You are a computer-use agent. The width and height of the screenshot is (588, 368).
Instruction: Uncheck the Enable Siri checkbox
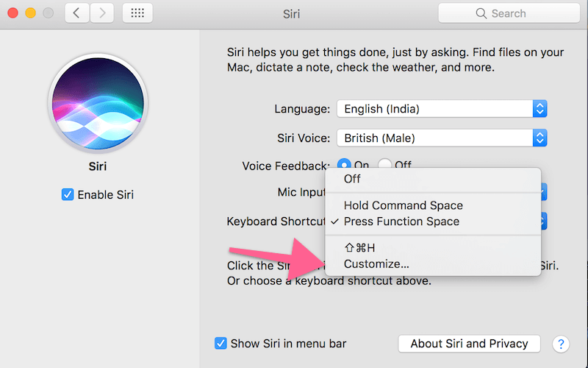coord(68,195)
